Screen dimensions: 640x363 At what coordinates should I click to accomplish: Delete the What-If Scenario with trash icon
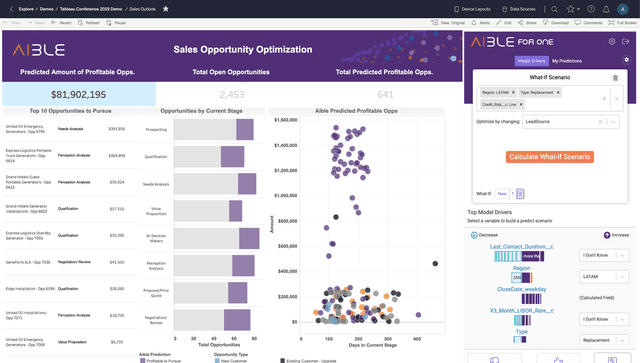pos(615,78)
